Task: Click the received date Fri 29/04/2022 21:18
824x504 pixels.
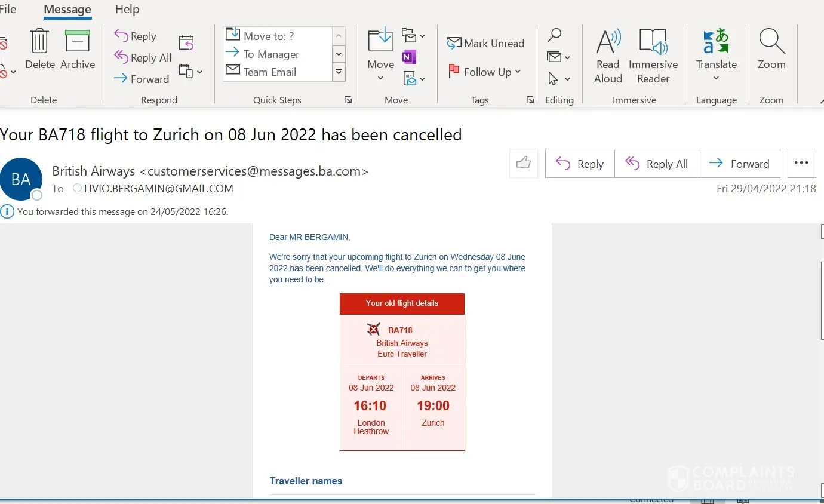Action: point(766,189)
